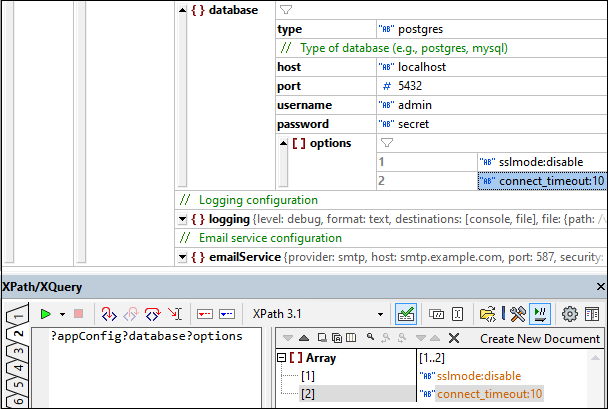Viewport: 608px width, 409px height.
Task: Open dropdown arrow next to play button
Action: [x=63, y=314]
